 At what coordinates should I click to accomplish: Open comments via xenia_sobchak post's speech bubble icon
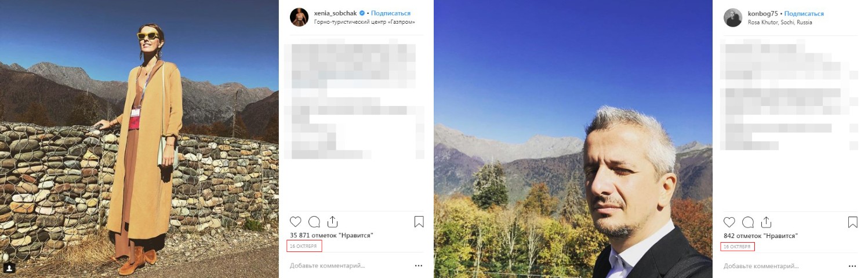coord(314,222)
